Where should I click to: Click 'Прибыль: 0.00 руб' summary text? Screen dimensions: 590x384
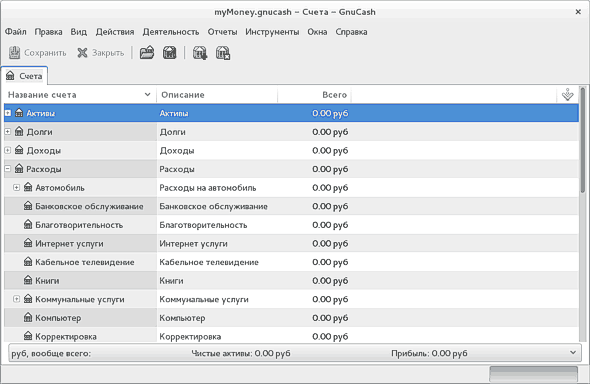(429, 353)
